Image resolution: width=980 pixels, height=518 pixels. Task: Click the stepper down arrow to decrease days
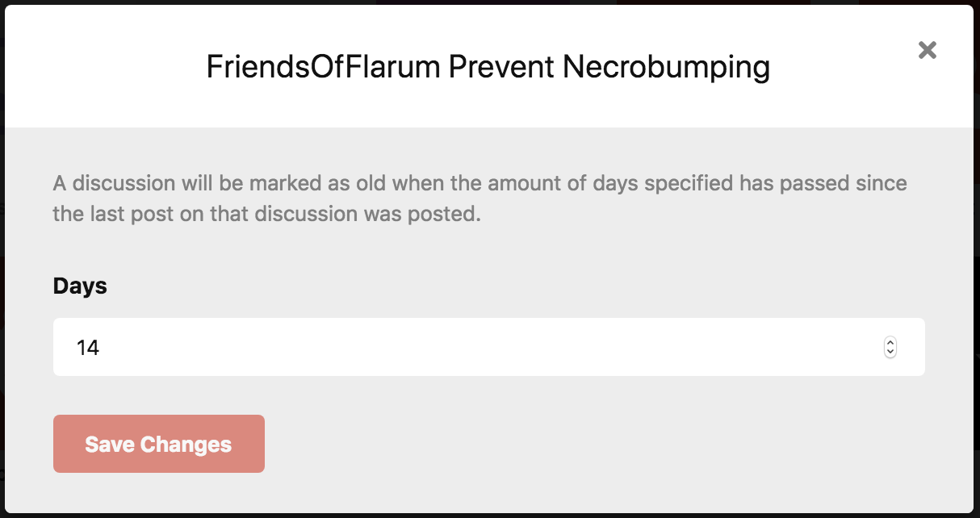pyautogui.click(x=890, y=353)
